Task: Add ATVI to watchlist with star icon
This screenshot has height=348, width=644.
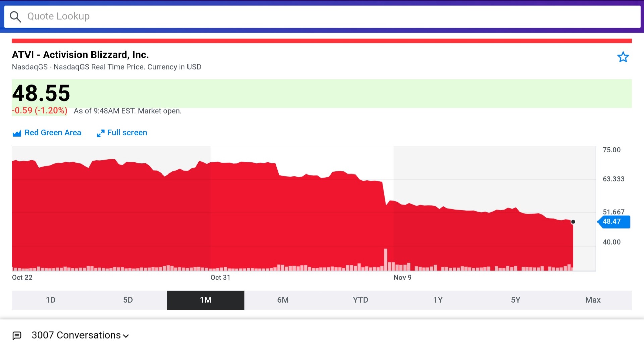Action: point(623,57)
